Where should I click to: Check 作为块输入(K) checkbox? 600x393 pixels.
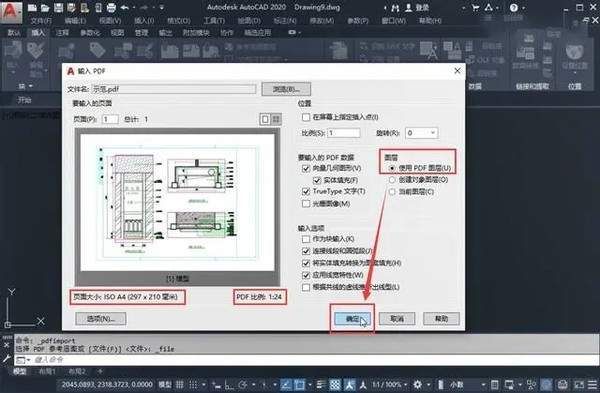(x=305, y=239)
